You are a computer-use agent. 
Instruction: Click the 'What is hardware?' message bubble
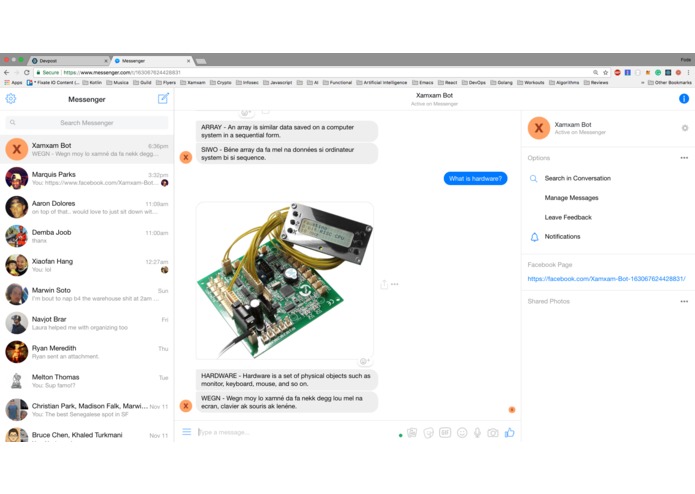(x=475, y=179)
